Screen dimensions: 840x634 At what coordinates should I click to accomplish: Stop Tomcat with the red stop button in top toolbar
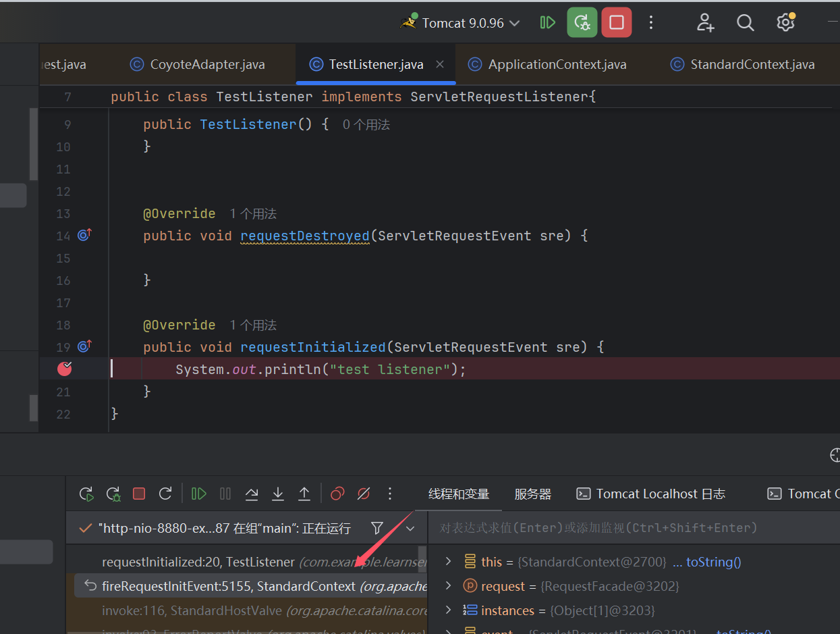tap(617, 22)
